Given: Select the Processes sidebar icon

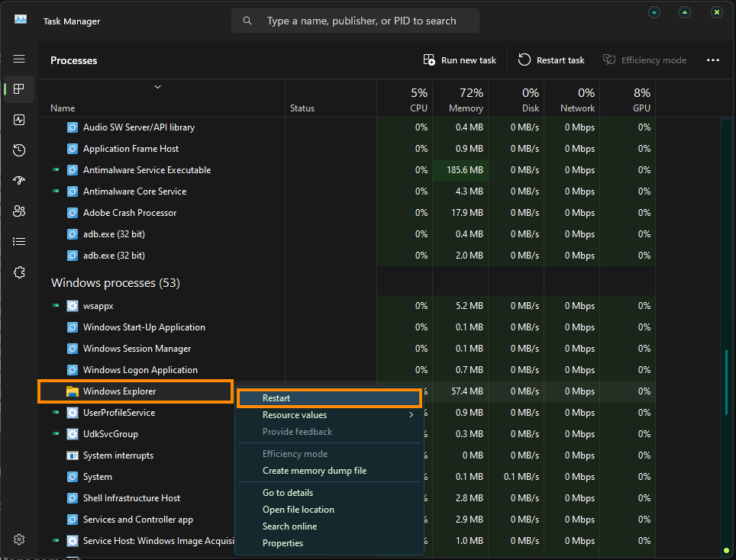Looking at the screenshot, I should pos(19,89).
